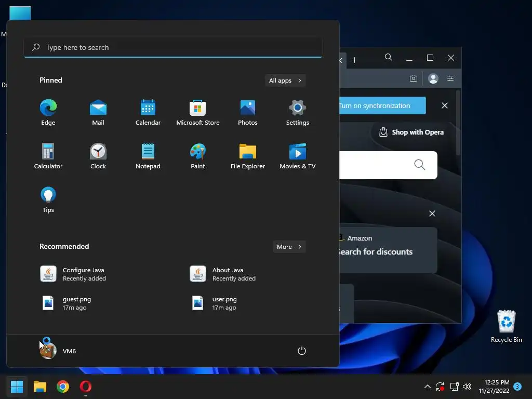Click the Opera window vertical scrollbar

click(x=458, y=123)
